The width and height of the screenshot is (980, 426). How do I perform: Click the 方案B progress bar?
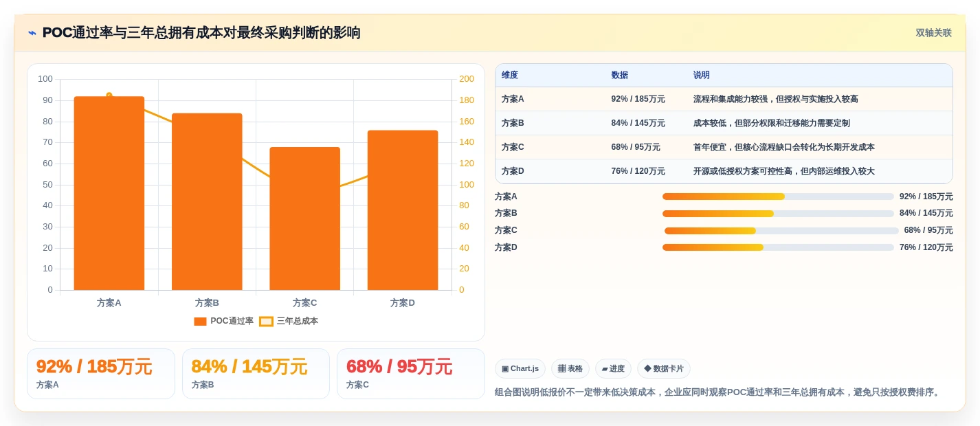tap(778, 214)
